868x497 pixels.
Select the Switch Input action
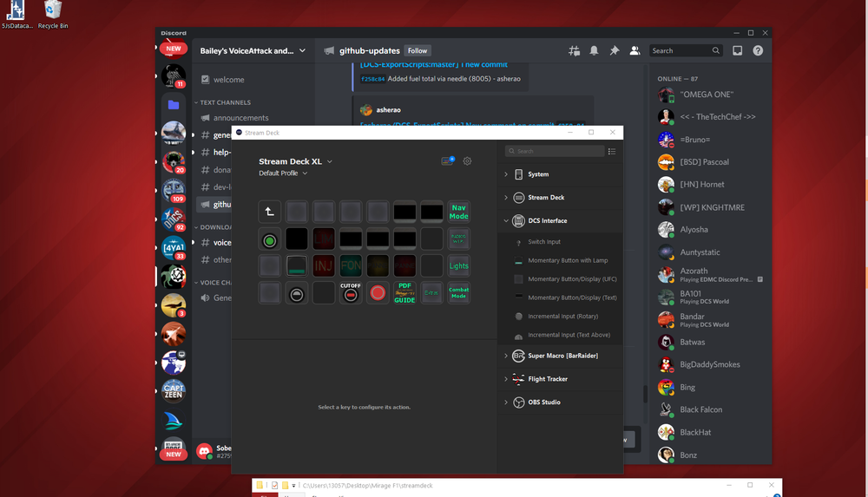[x=544, y=242]
